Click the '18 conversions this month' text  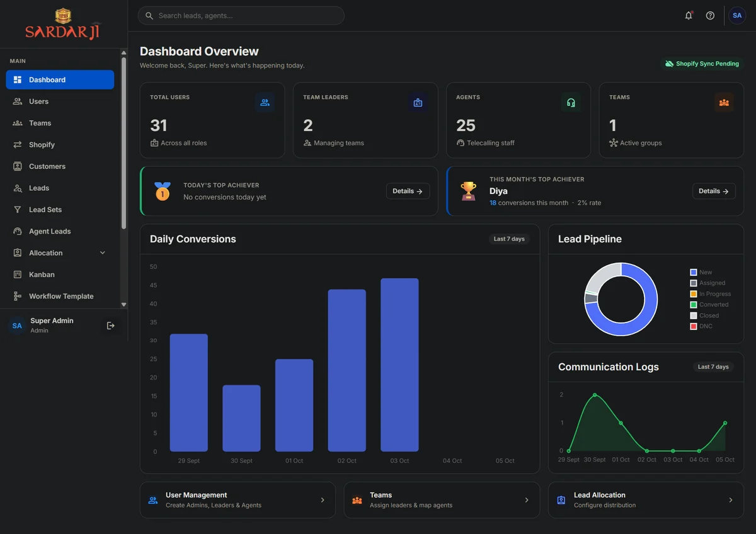click(x=529, y=203)
